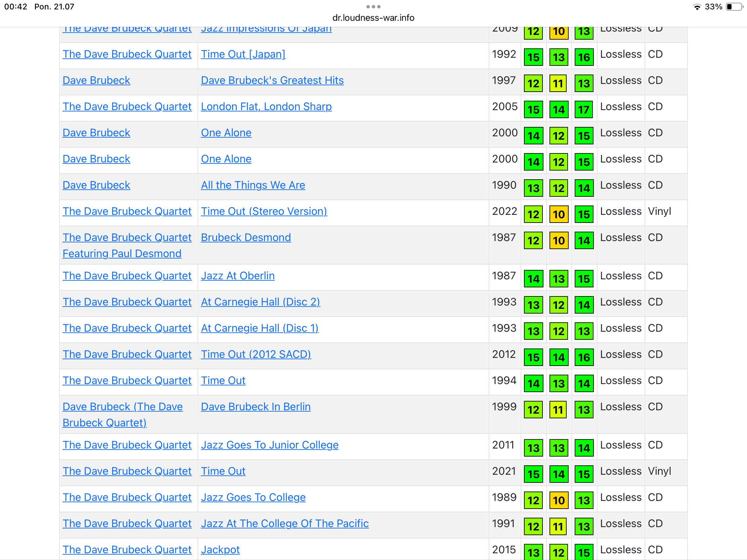Select year 2011 in Junior College row
This screenshot has height=560, width=747.
(503, 445)
